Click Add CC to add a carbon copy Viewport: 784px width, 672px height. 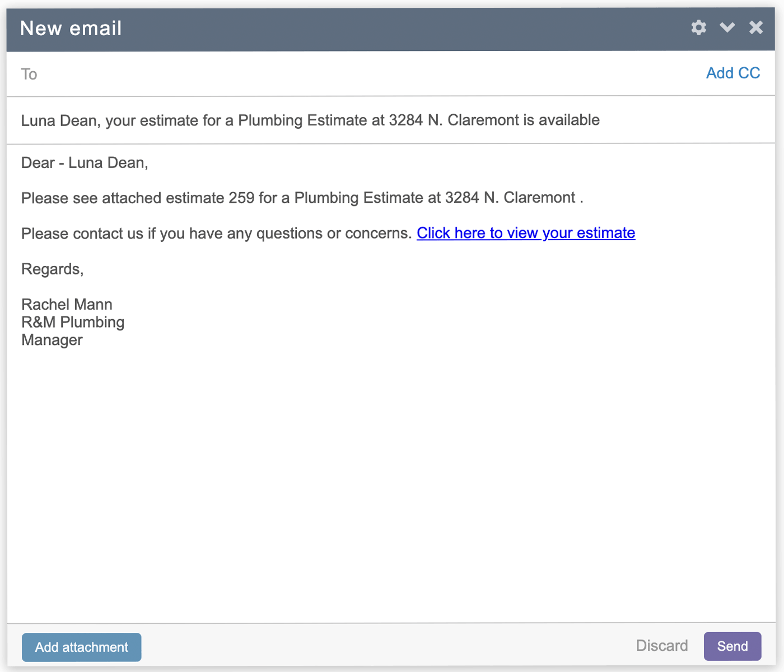[x=733, y=73]
